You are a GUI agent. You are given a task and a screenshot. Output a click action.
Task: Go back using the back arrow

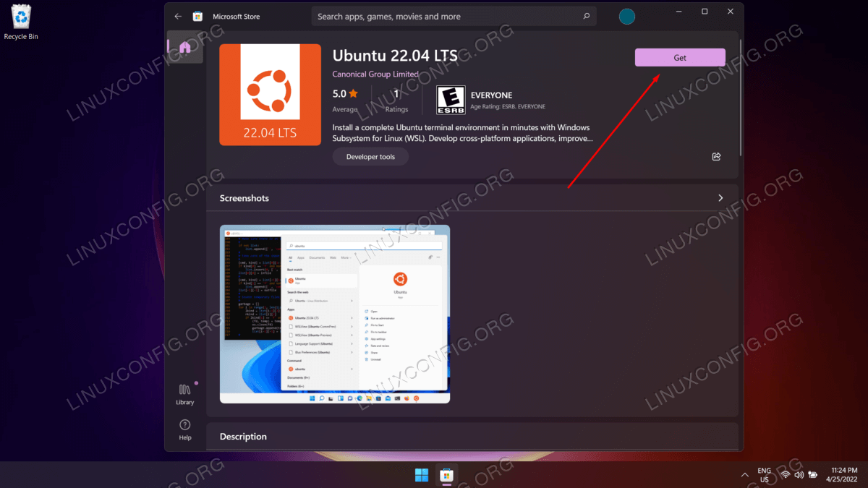click(178, 16)
